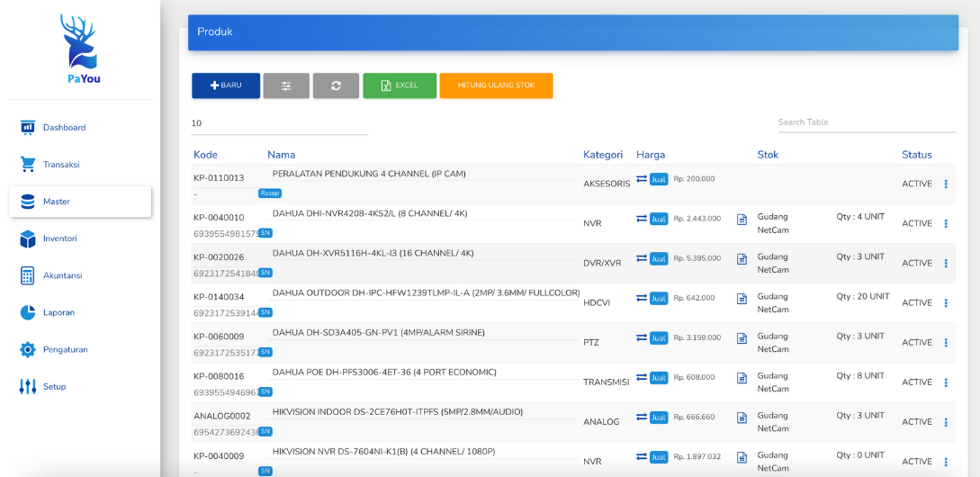Open actions menu for KP-0060009 row
The width and height of the screenshot is (980, 477).
[x=946, y=343]
